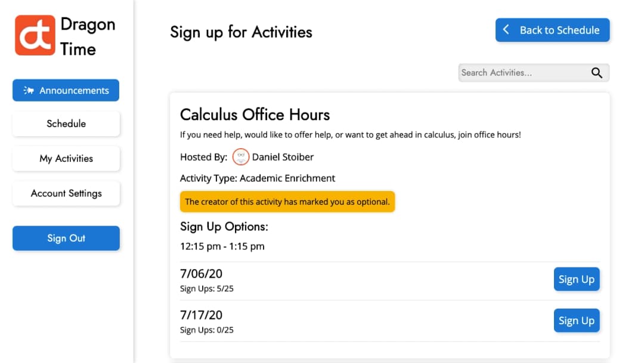
Task: Click the Dragon Time logo icon
Action: 35,35
